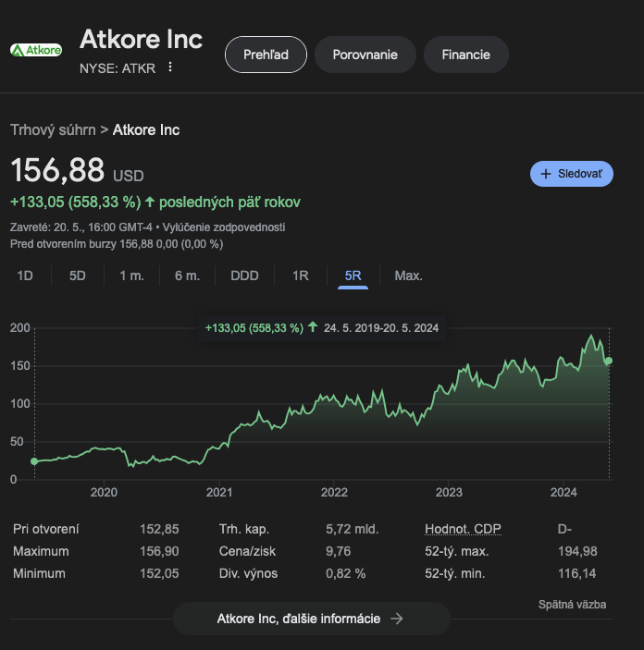Select the 6 m. time range
Image resolution: width=644 pixels, height=650 pixels.
pyautogui.click(x=187, y=276)
